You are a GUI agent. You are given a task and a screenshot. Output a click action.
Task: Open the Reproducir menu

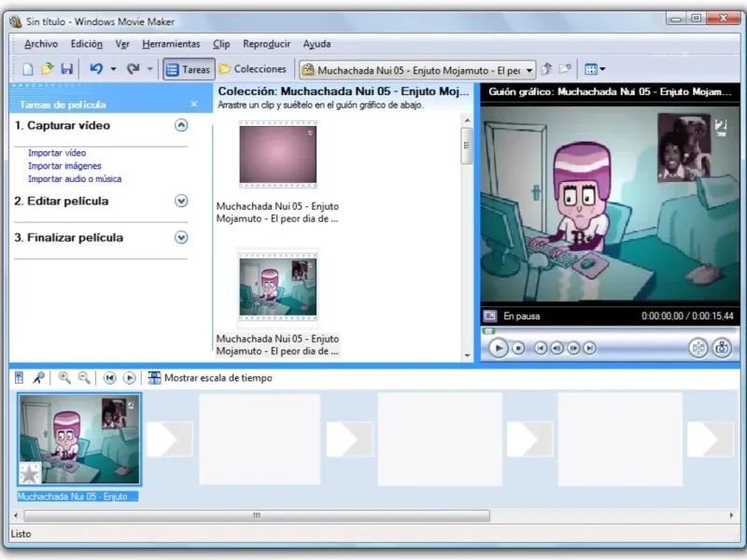point(266,44)
